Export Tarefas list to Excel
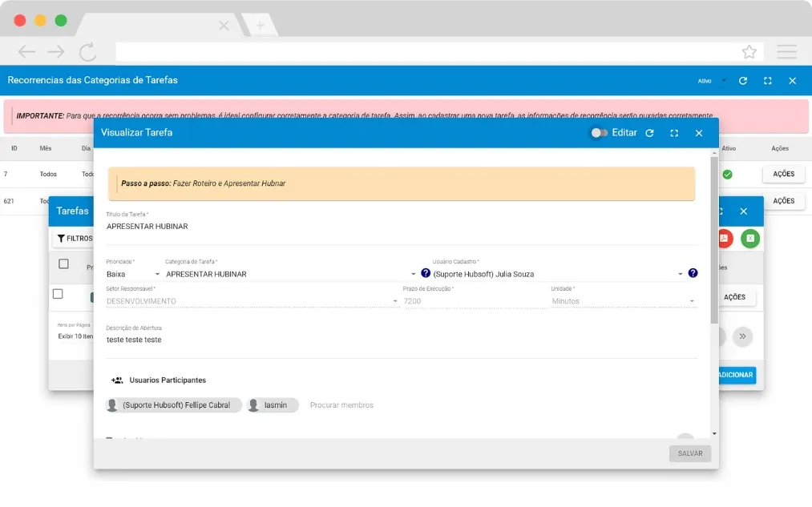The width and height of the screenshot is (812, 507). 749,238
